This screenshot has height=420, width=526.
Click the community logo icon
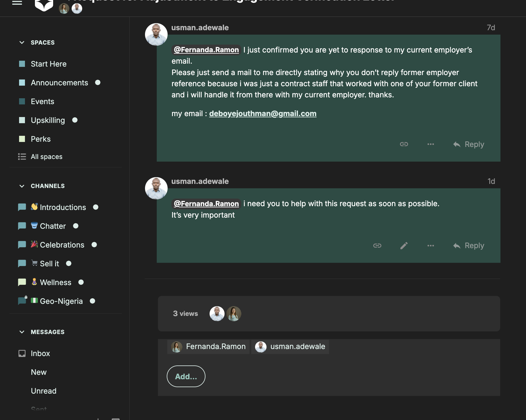[44, 5]
